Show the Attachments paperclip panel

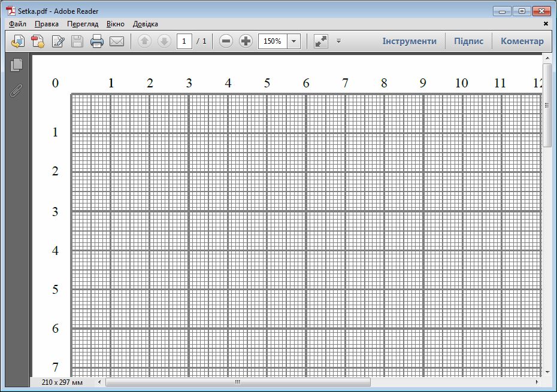[x=17, y=90]
